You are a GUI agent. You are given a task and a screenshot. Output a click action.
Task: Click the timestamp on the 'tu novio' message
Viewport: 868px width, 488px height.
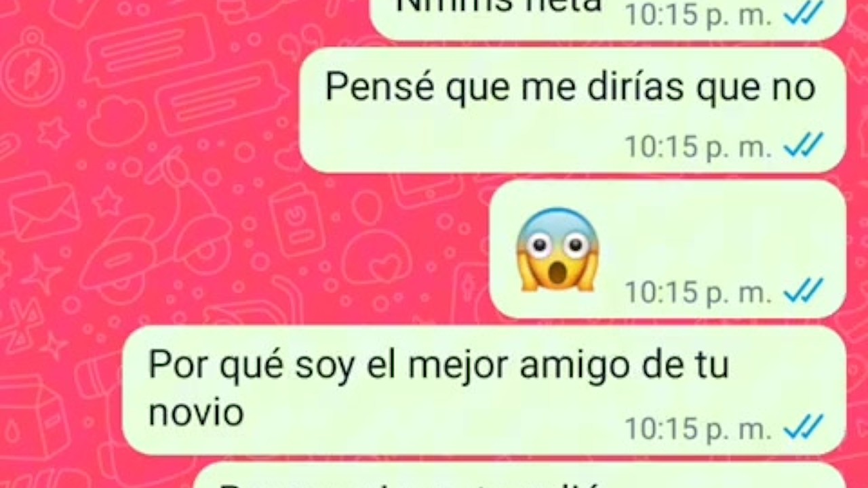pyautogui.click(x=698, y=429)
